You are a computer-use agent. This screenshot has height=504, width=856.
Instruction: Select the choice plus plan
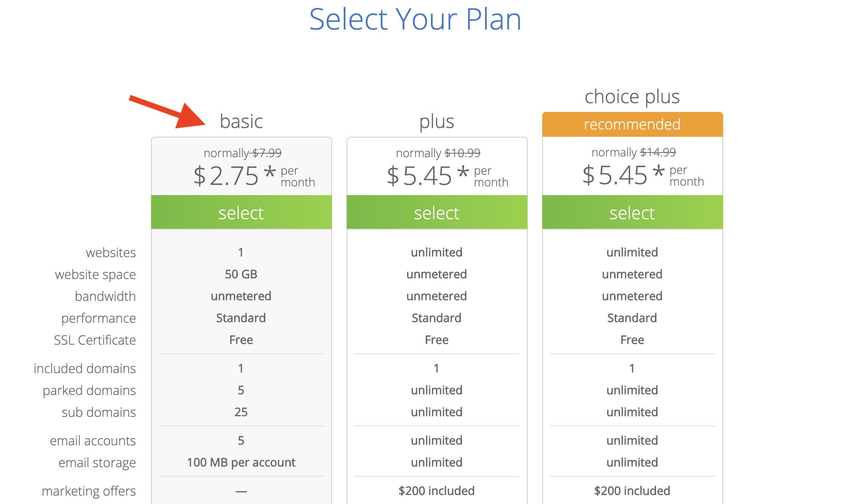point(632,212)
